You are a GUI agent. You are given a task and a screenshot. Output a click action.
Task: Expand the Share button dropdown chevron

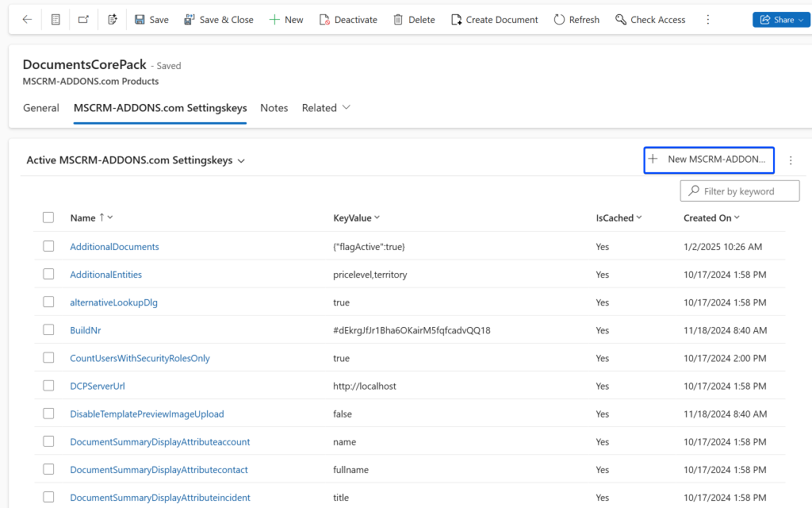click(801, 20)
